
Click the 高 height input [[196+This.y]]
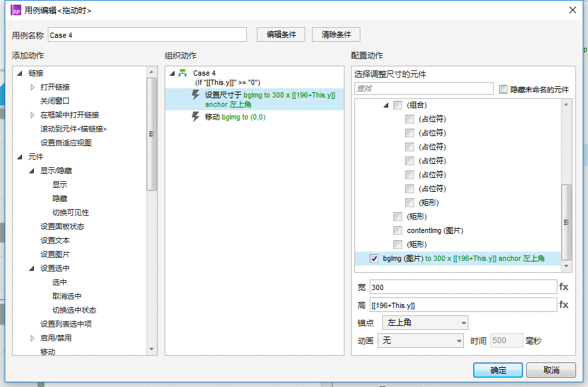click(x=463, y=305)
